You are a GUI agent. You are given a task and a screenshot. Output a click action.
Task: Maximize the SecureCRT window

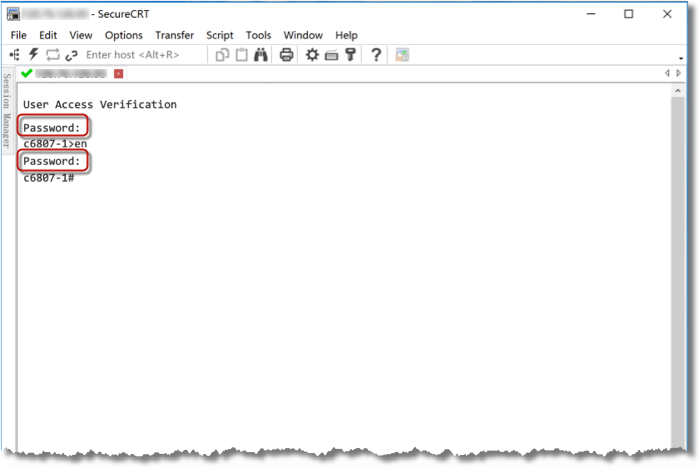[629, 14]
